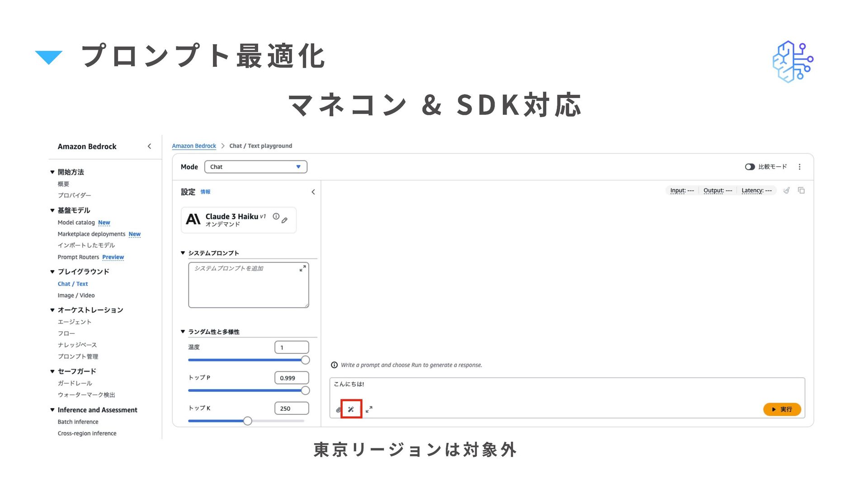Viewport: 868px width, 488px height.
Task: Click the 温度 value input field
Action: click(x=292, y=347)
